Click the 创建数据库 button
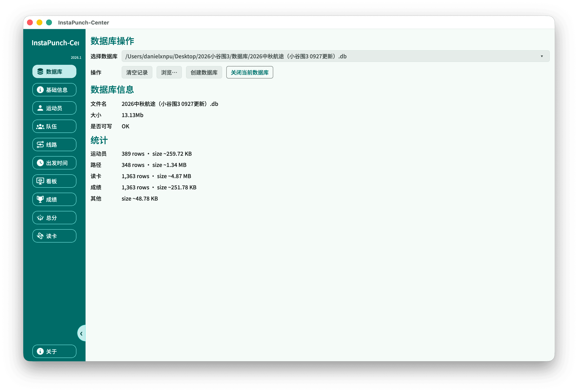 (x=204, y=72)
